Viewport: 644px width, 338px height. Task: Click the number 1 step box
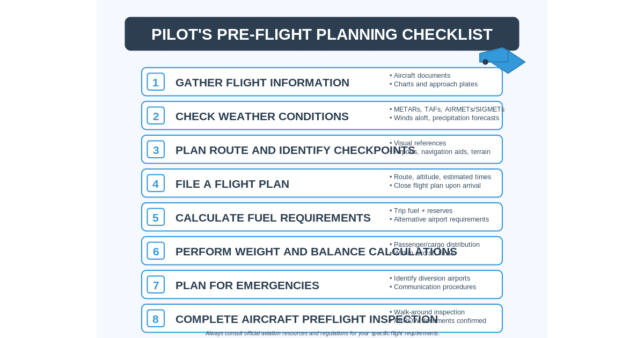tap(156, 82)
